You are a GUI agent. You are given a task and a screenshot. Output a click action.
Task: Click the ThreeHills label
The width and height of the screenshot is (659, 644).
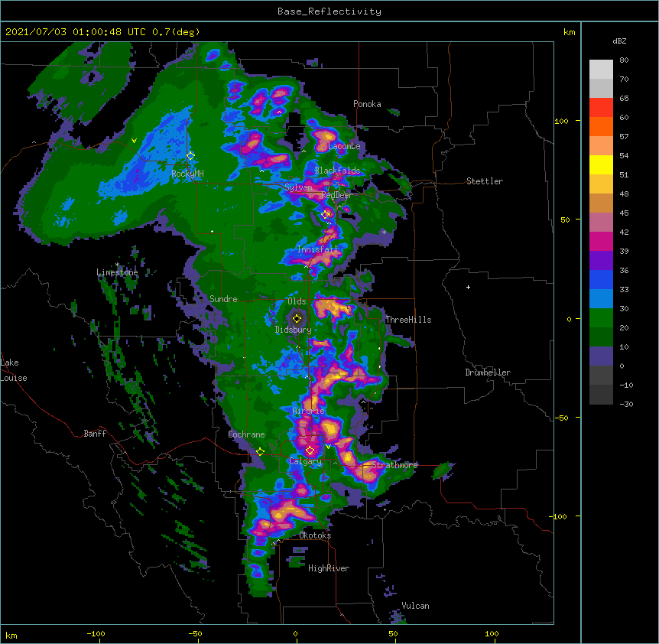coord(408,320)
